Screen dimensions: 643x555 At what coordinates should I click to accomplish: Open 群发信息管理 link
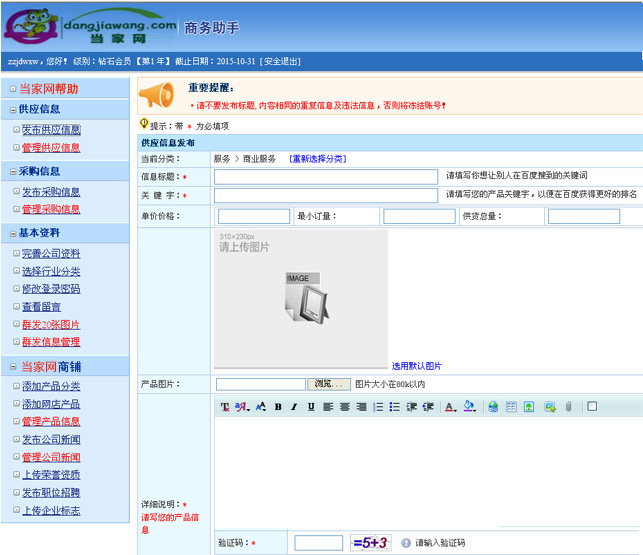coord(51,342)
